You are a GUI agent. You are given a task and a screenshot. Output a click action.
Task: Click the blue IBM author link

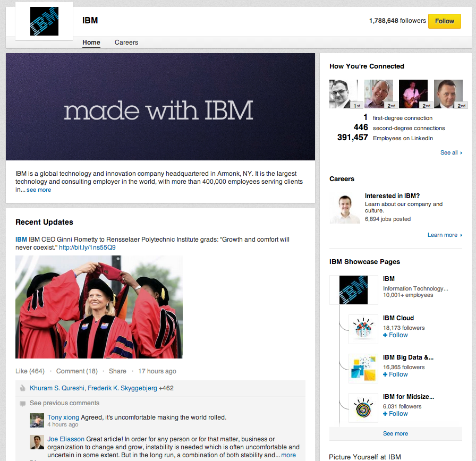point(21,240)
